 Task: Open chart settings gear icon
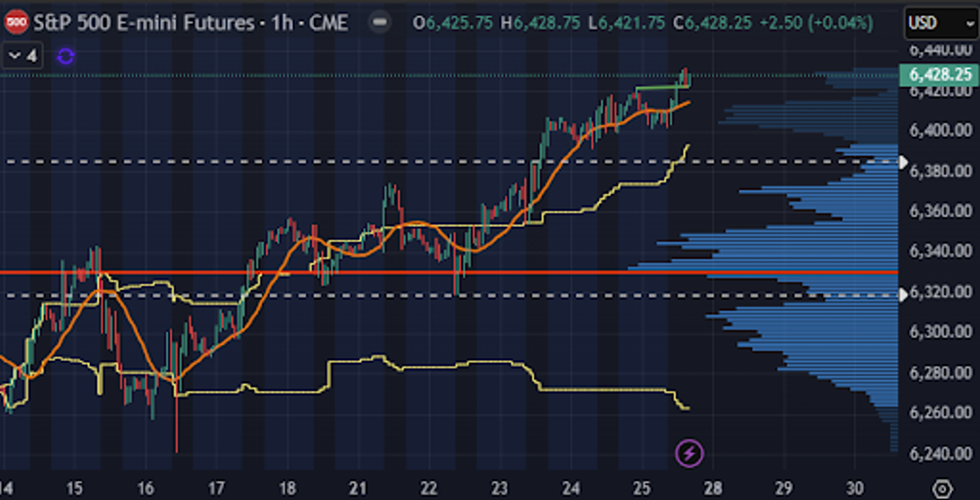point(943,489)
